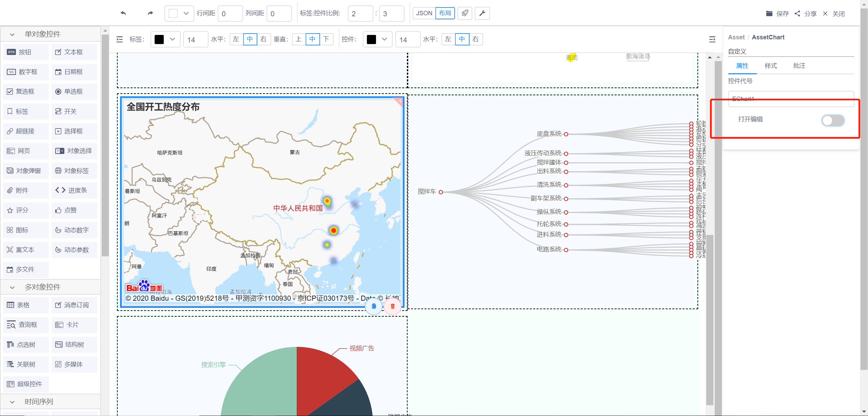Set label horizontal alignment to 左
The width and height of the screenshot is (868, 416).
(x=236, y=39)
